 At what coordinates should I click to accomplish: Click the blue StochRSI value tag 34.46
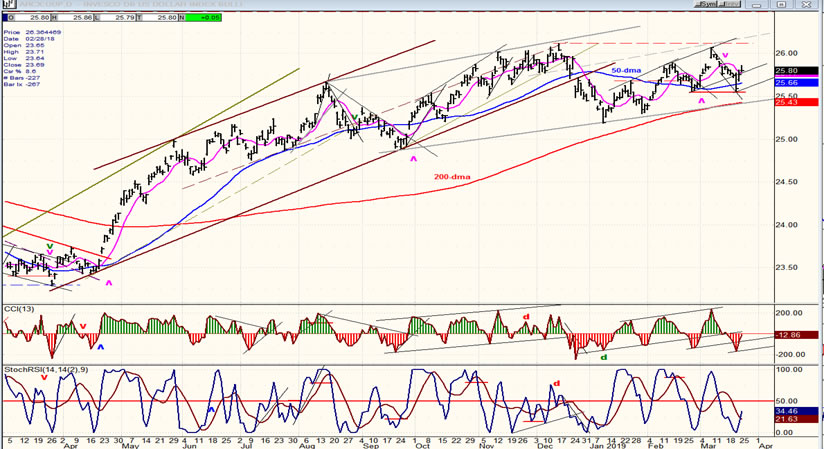pos(796,411)
